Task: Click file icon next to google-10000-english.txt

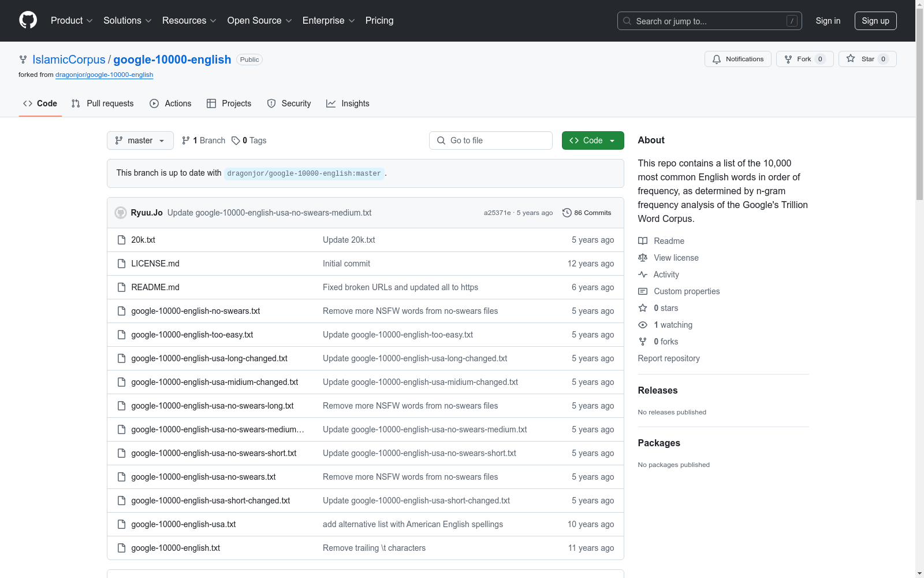Action: (121, 548)
